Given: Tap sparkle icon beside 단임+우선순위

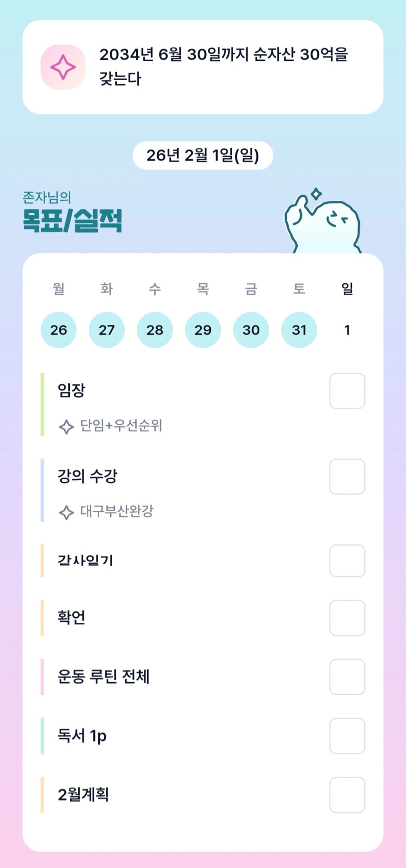Looking at the screenshot, I should [66, 427].
